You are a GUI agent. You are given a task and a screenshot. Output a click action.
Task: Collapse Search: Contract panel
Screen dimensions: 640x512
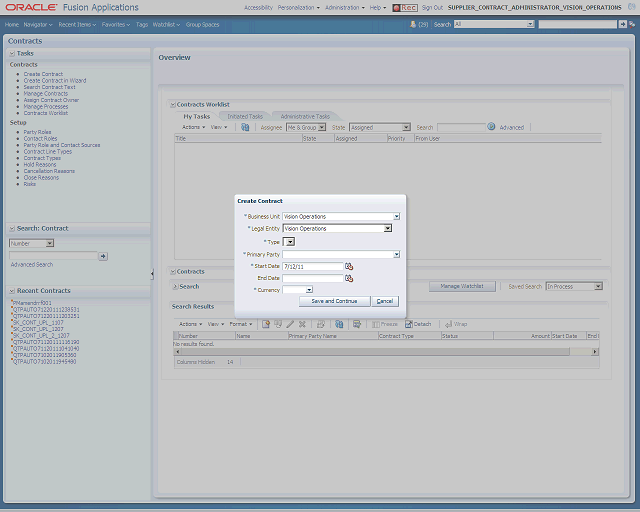pyautogui.click(x=12, y=229)
